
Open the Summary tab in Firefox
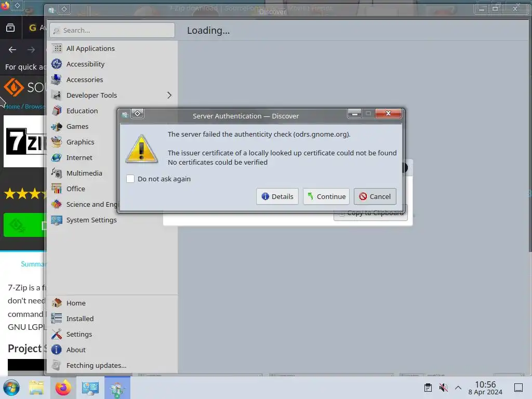coord(33,264)
